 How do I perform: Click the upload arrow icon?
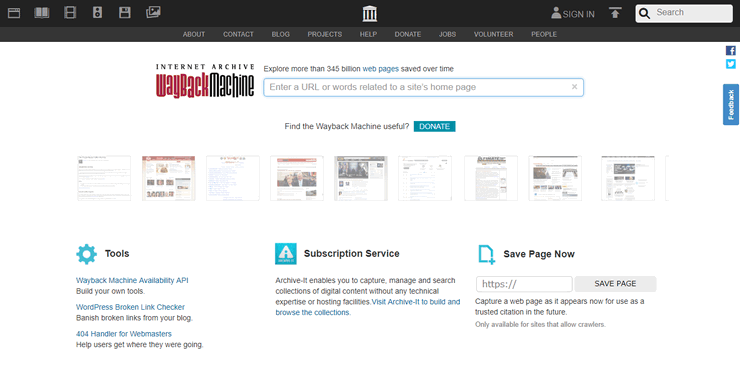click(614, 13)
